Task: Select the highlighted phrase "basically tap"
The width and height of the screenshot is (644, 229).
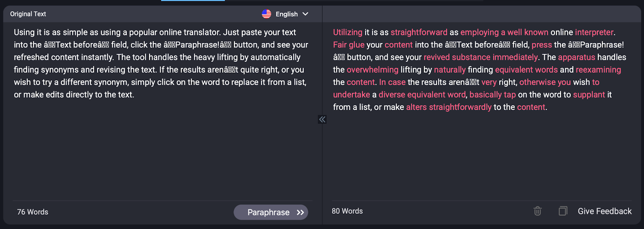Action: click(493, 95)
